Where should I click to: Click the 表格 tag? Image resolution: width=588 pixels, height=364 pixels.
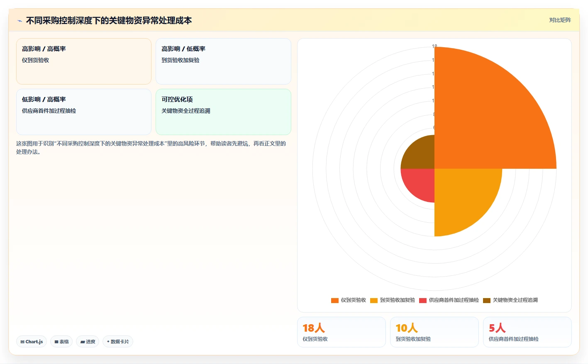tap(61, 342)
